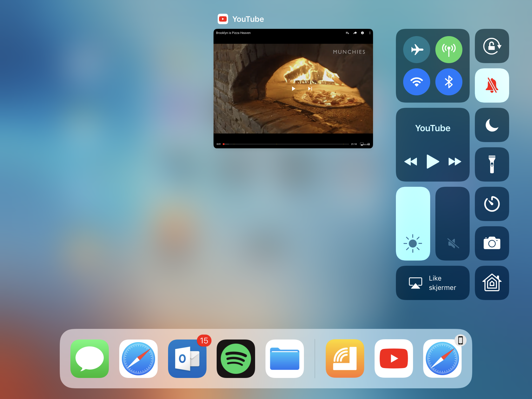The image size is (532, 399).
Task: Open the orange Pages-style app icon
Action: click(x=345, y=358)
